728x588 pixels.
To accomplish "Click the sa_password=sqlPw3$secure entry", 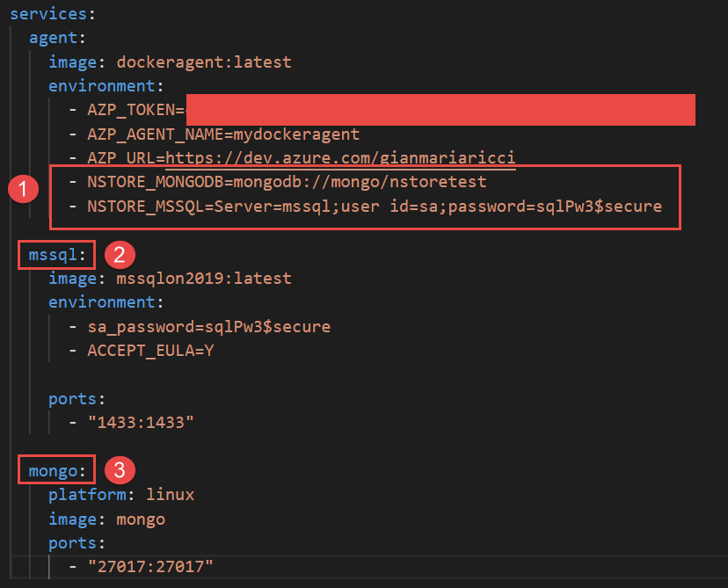I will [208, 327].
